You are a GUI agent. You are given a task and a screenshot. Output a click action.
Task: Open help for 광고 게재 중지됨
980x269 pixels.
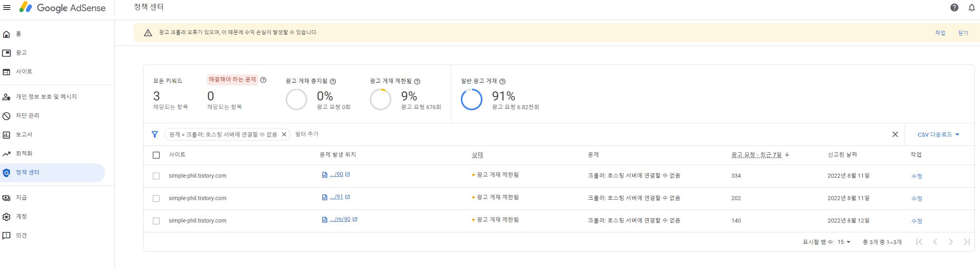[333, 82]
